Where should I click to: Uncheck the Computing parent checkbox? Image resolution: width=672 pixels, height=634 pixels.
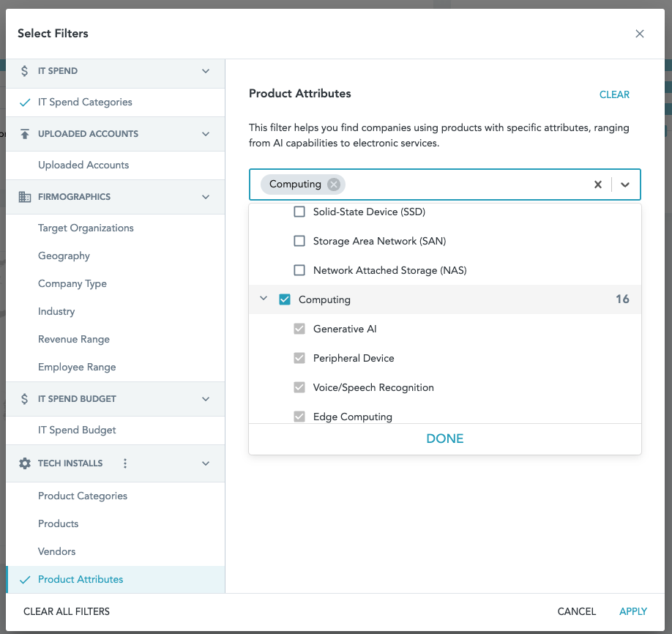click(285, 299)
